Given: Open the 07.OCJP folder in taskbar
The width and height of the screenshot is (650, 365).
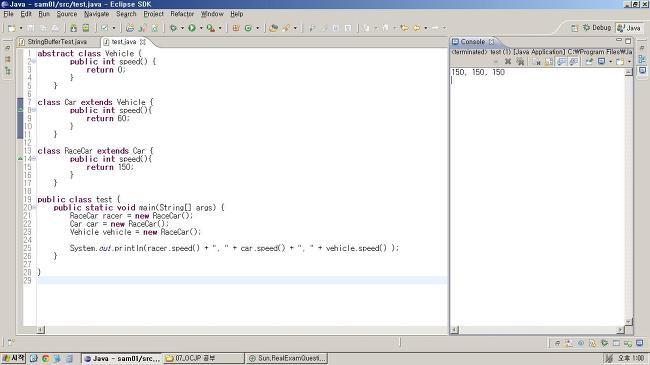Looking at the screenshot, I should click(204, 358).
